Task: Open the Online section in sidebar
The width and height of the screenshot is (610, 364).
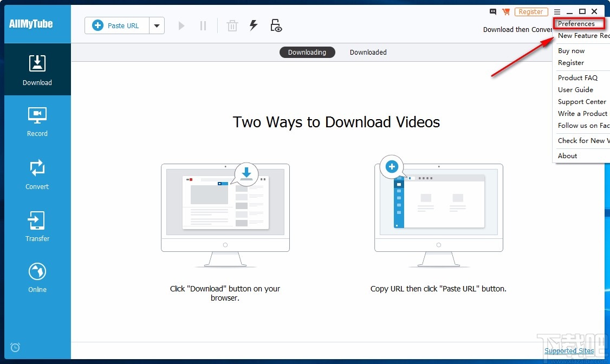Action: pyautogui.click(x=37, y=278)
